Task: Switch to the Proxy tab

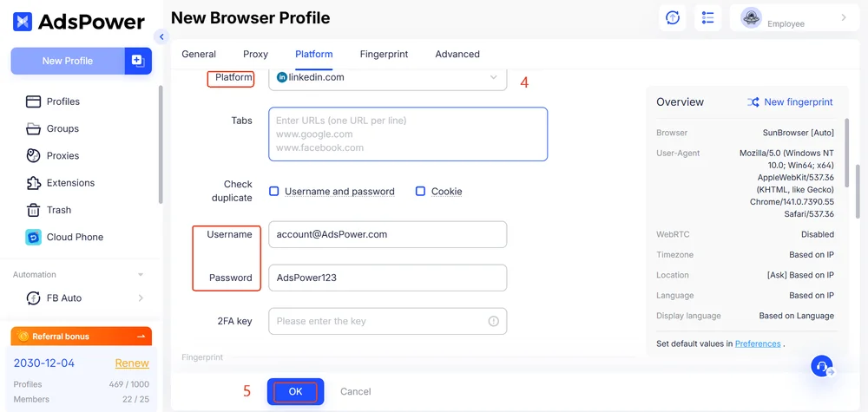Action: [x=255, y=54]
